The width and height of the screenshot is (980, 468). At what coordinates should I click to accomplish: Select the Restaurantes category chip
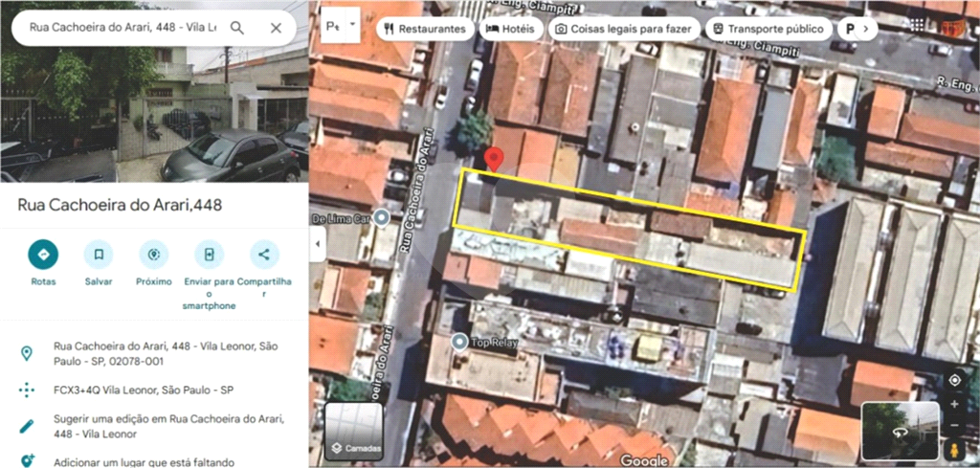425,29
